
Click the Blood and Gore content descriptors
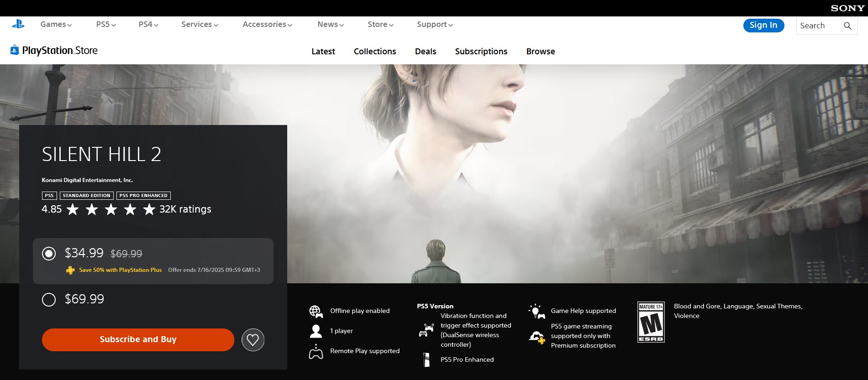point(738,311)
